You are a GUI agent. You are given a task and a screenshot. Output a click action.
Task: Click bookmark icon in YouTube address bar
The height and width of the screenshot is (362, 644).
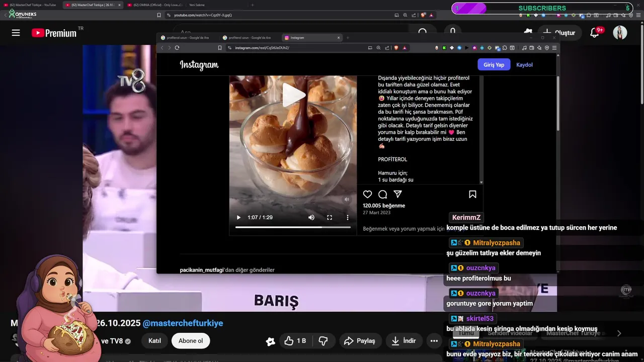click(x=159, y=15)
